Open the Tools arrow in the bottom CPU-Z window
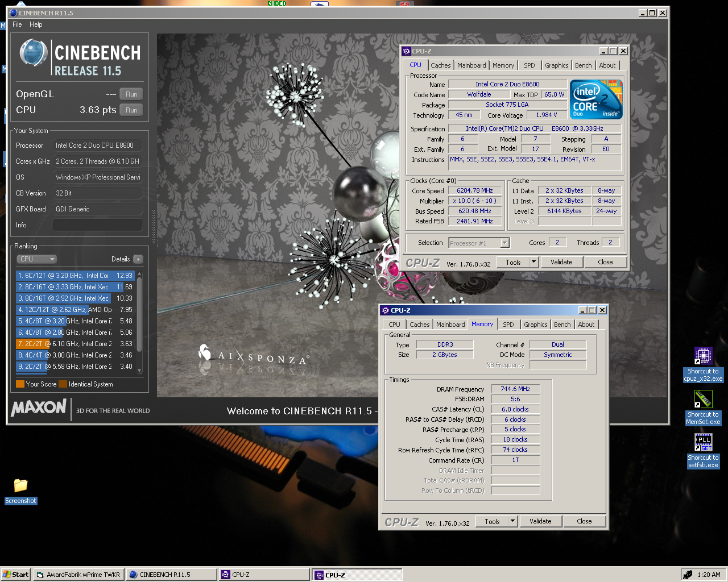This screenshot has width=728, height=582. tap(512, 521)
